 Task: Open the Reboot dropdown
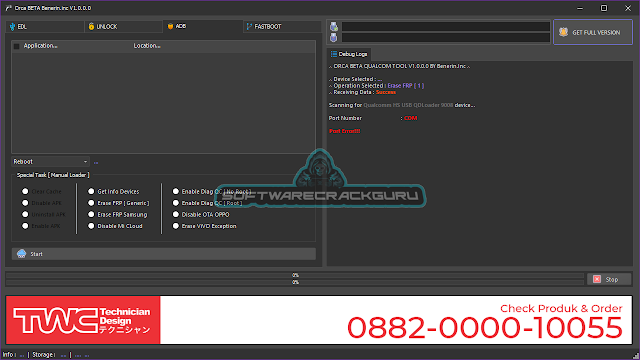51,162
